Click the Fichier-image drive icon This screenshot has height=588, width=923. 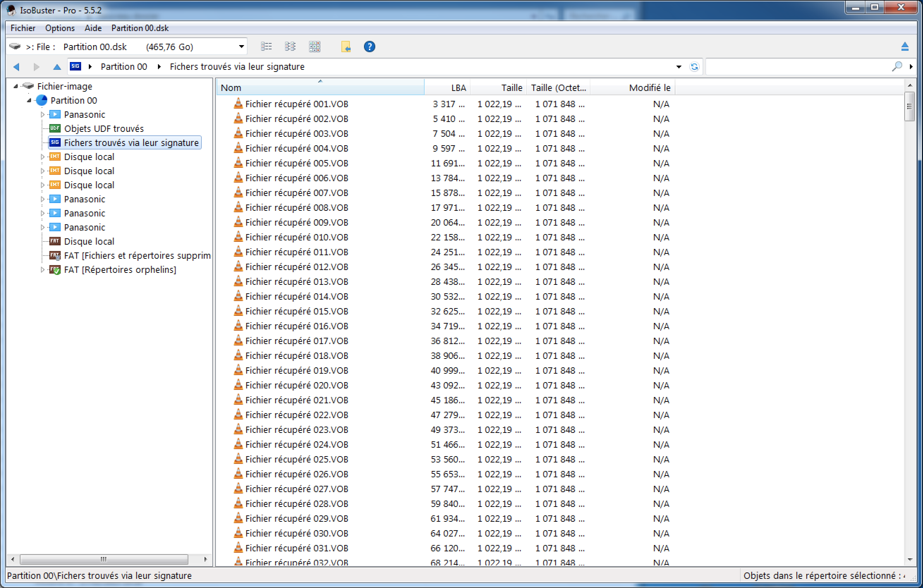click(x=28, y=86)
